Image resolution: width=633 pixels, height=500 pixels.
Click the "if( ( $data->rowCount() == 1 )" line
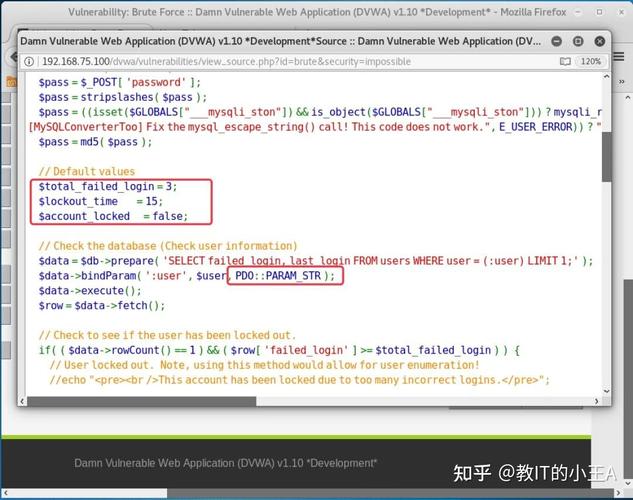tap(279, 350)
